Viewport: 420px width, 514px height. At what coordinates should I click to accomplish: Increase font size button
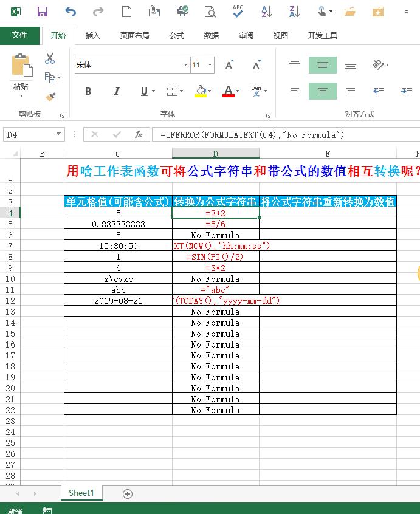[x=230, y=65]
